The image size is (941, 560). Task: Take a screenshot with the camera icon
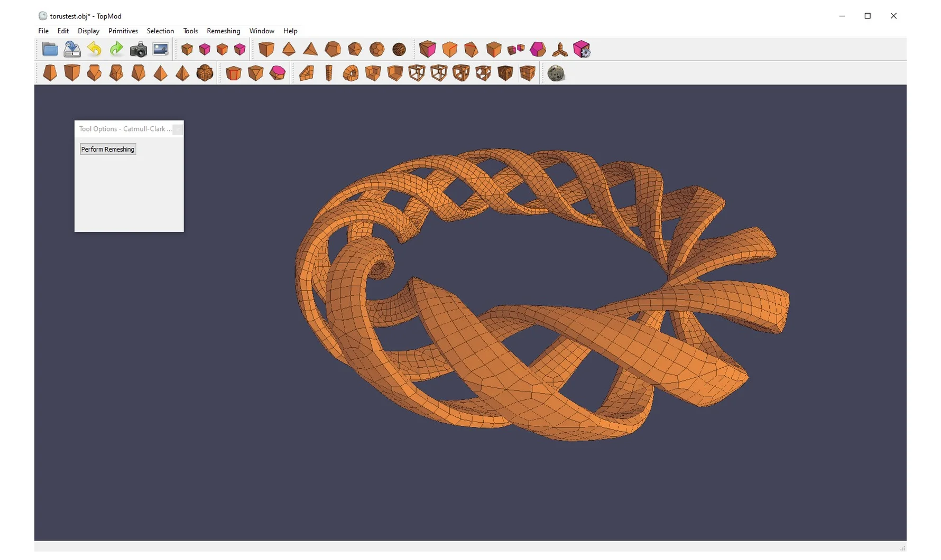[x=139, y=50]
